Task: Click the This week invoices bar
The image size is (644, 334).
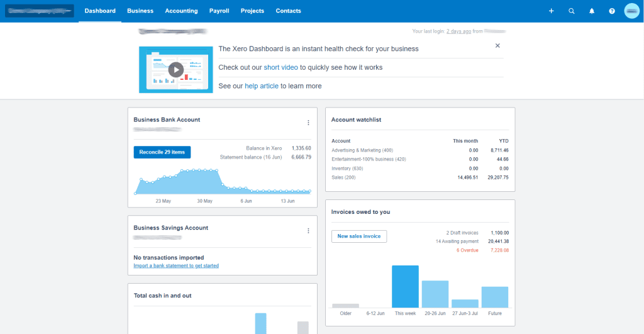Action: coord(406,286)
